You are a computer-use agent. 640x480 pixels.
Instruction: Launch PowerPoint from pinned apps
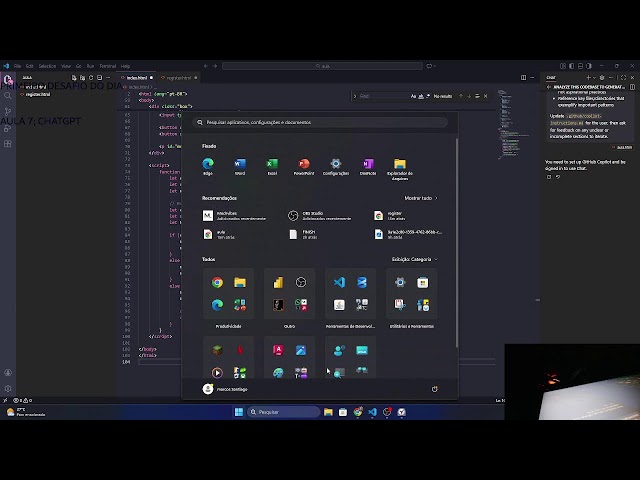pos(304,164)
